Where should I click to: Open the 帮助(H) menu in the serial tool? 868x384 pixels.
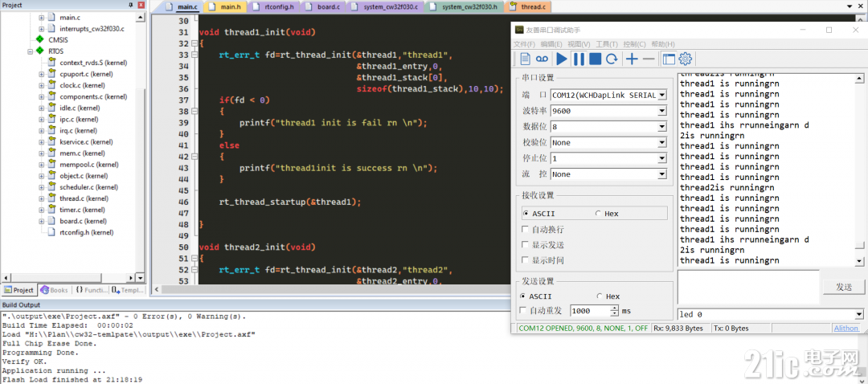pos(663,44)
